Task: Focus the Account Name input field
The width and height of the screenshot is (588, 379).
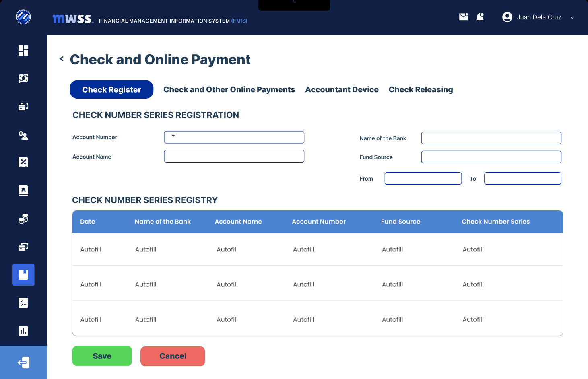Action: (234, 157)
